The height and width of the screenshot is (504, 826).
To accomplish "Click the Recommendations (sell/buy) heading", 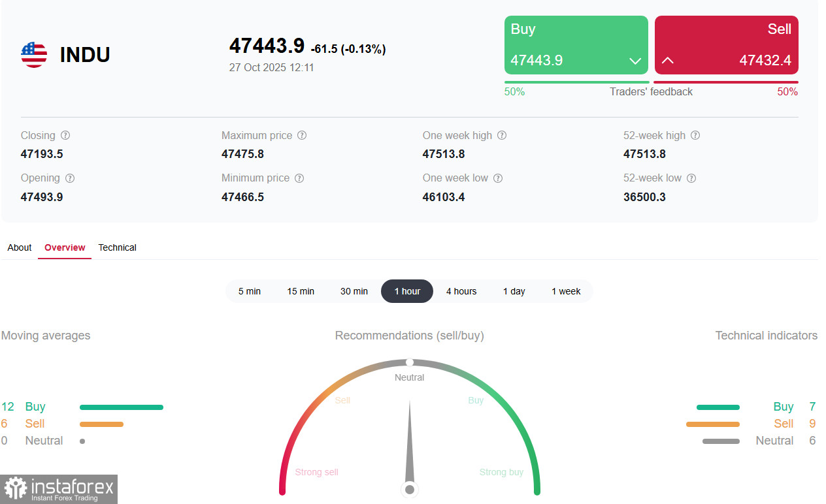I will [x=410, y=336].
